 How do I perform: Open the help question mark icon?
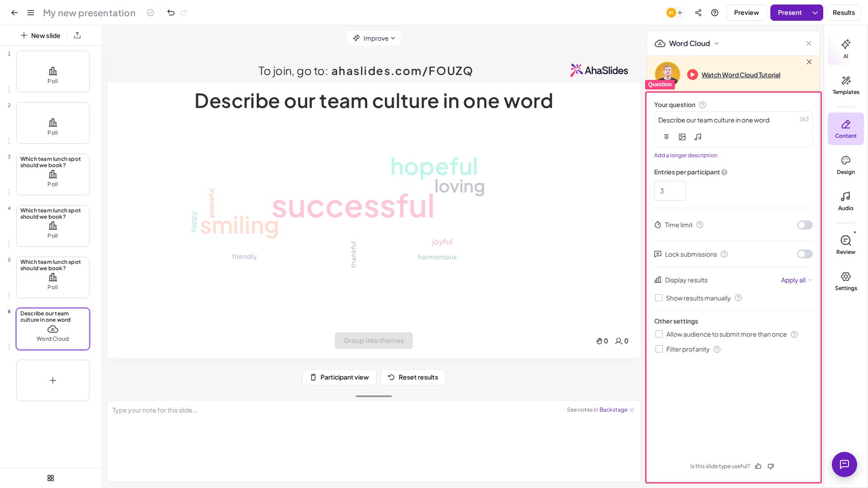pyautogui.click(x=715, y=13)
